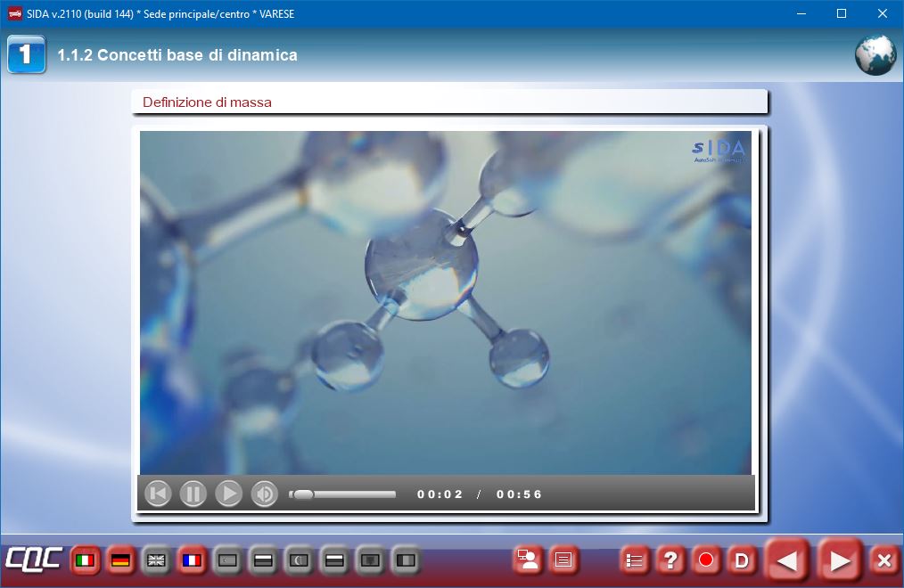Switch language using the German flag

coord(120,560)
